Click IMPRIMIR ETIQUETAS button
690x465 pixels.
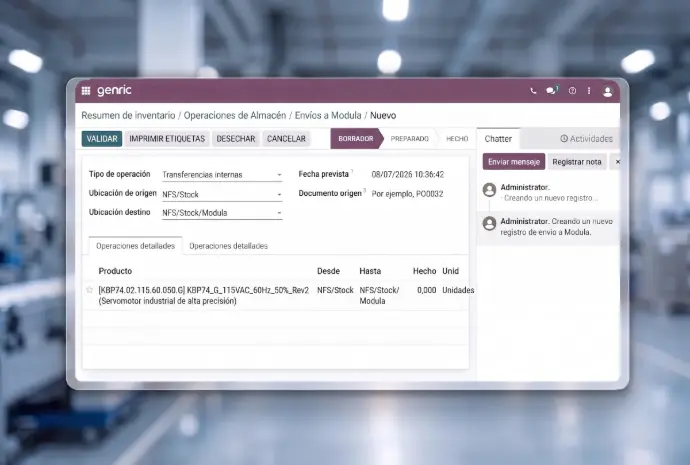tap(167, 139)
